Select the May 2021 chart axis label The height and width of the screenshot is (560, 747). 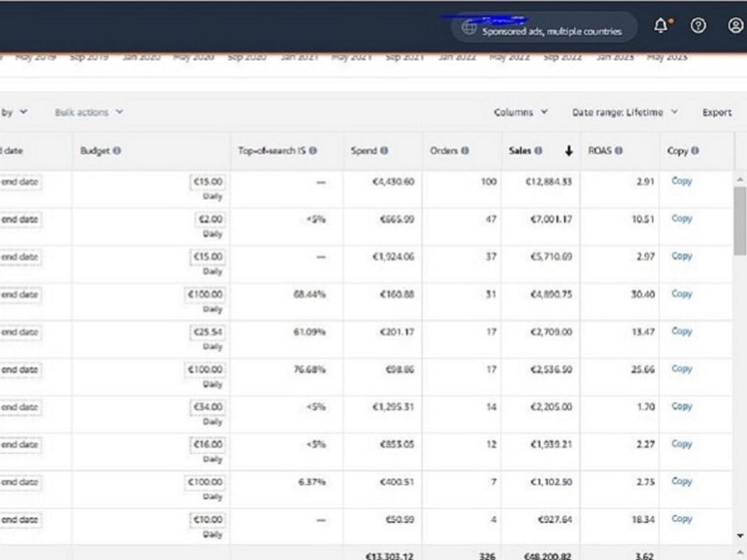pos(352,57)
